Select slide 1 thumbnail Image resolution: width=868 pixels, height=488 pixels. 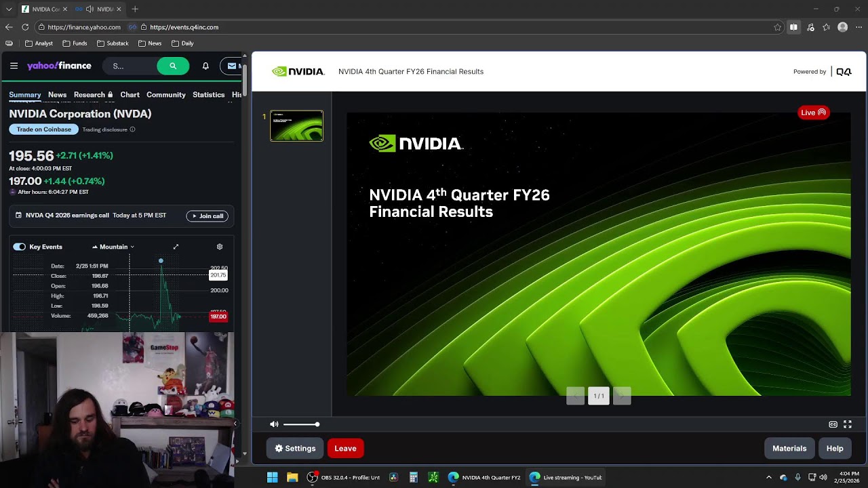(297, 126)
